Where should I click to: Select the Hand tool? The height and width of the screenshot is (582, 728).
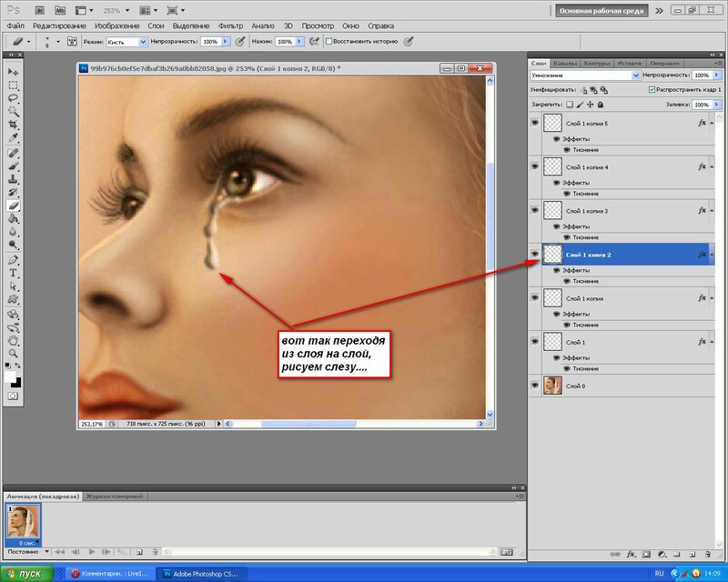tap(14, 341)
